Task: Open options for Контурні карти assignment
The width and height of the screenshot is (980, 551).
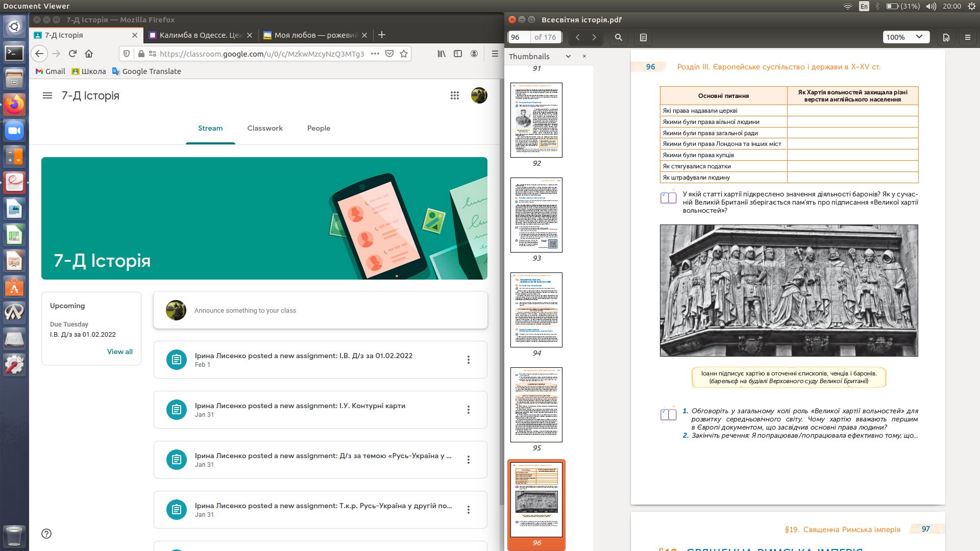Action: pyautogui.click(x=468, y=410)
